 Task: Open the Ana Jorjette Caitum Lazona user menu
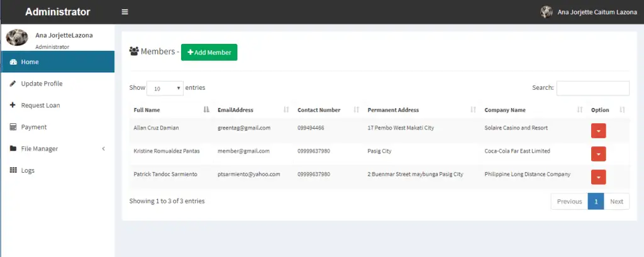[588, 12]
